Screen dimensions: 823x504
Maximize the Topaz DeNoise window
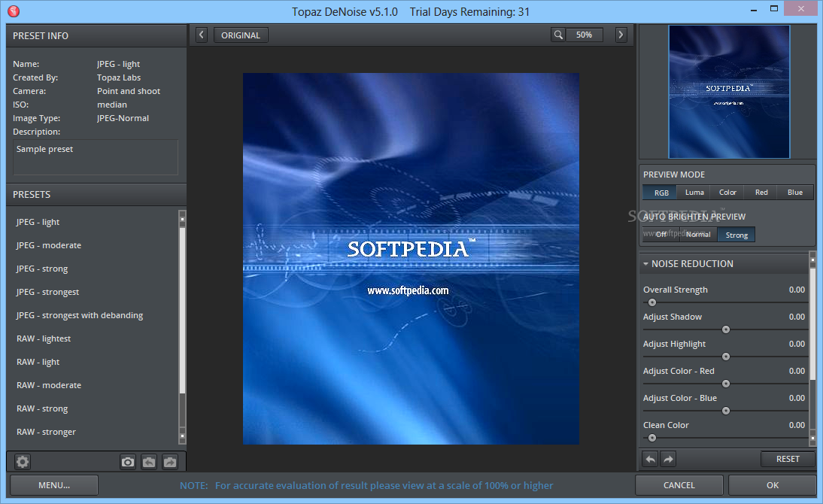click(773, 8)
